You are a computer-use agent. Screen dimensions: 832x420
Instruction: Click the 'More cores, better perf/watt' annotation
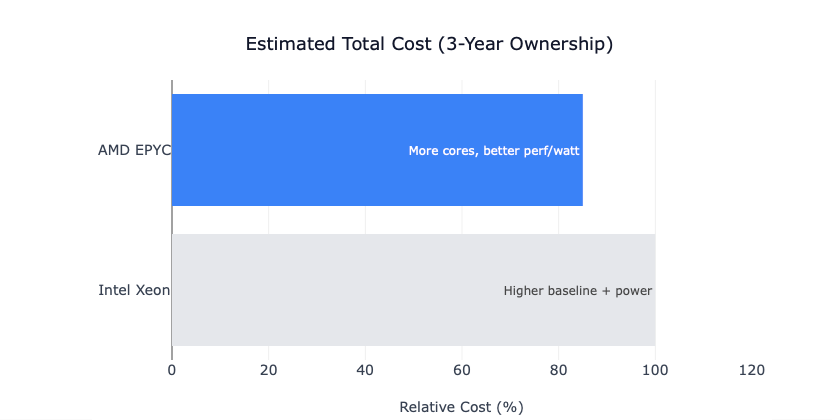[x=494, y=151]
